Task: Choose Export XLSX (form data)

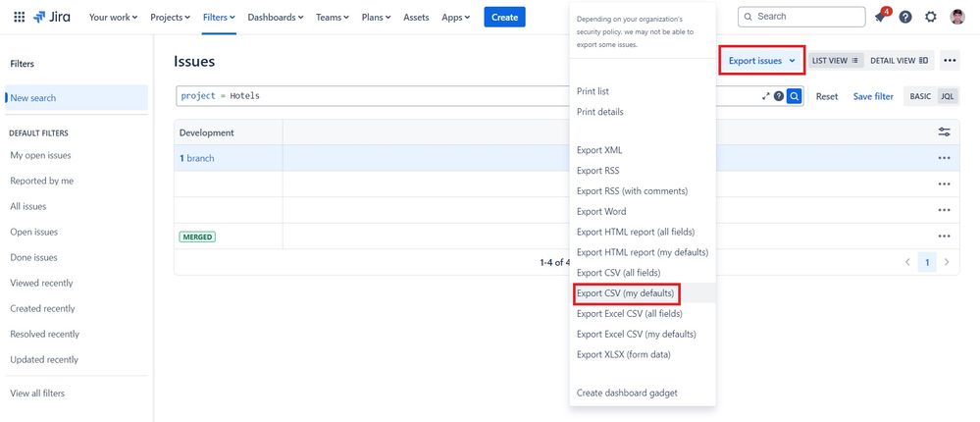Action: pos(642,354)
